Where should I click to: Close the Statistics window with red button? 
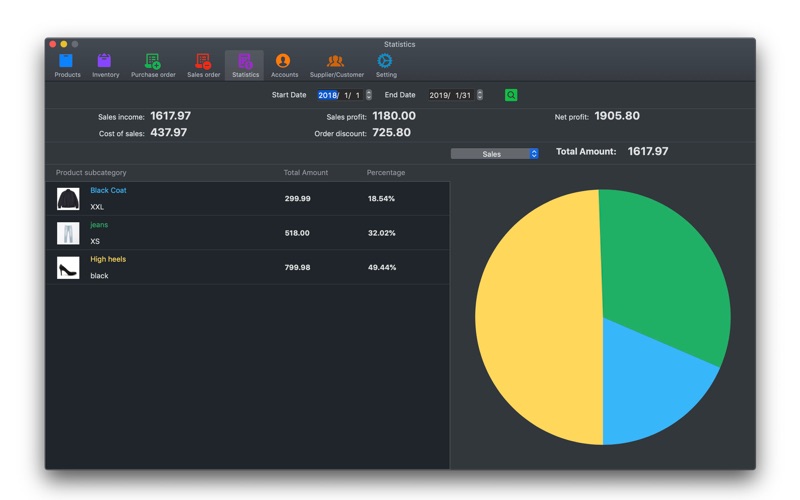coord(53,44)
